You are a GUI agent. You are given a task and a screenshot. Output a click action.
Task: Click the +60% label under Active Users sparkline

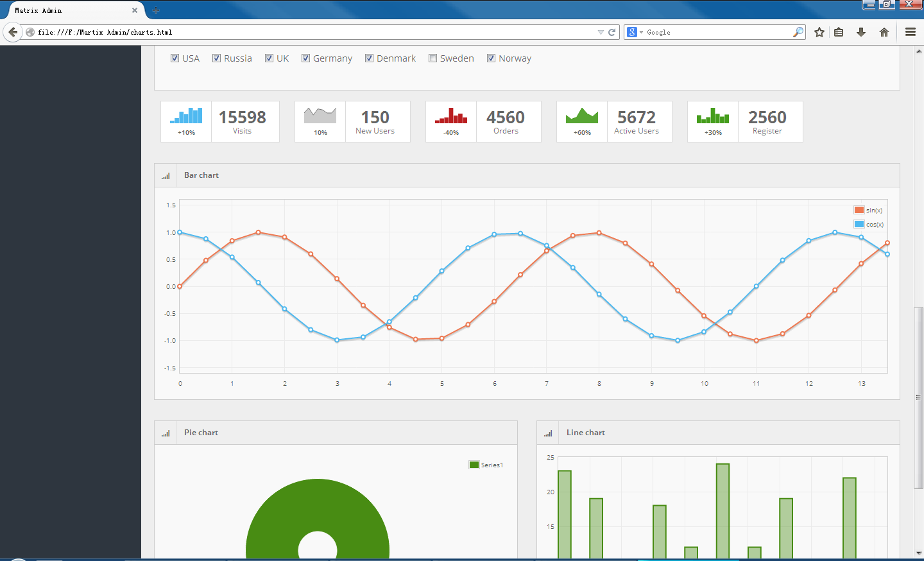point(582,133)
